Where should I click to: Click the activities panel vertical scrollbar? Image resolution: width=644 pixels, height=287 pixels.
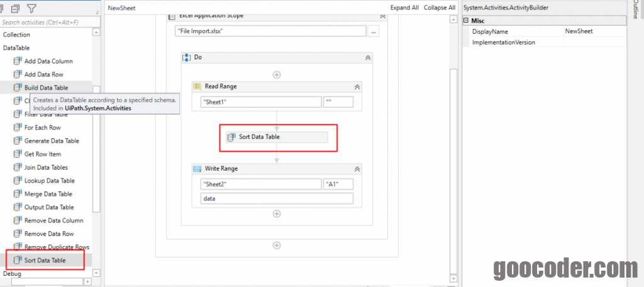pyautogui.click(x=96, y=148)
